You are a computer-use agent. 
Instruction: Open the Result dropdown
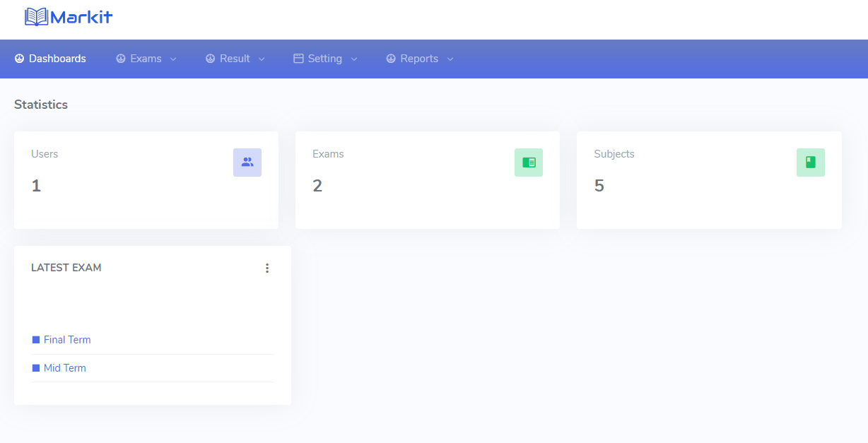tap(261, 59)
